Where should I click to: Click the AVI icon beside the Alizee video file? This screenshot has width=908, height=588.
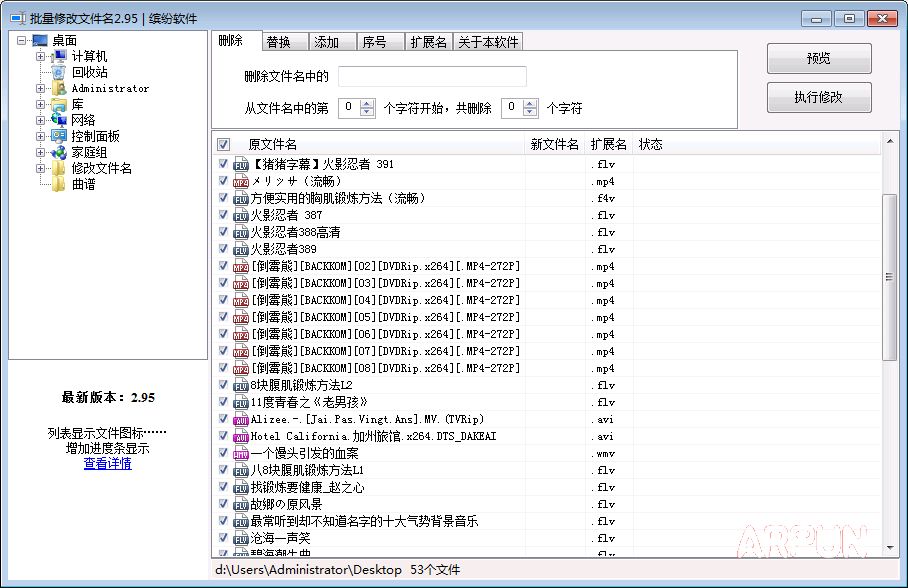[x=239, y=419]
